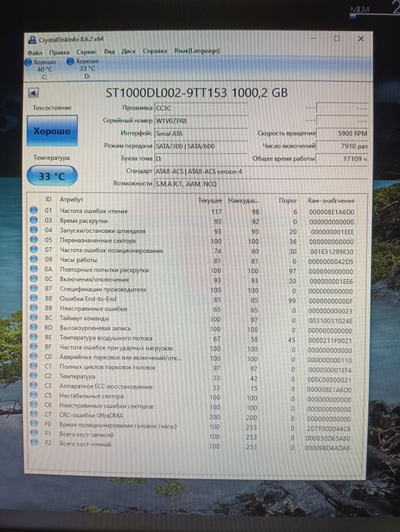Viewport: 400px width, 532px height.
Task: Click status icon for Аварийных парковок row C0
Action: click(34, 356)
